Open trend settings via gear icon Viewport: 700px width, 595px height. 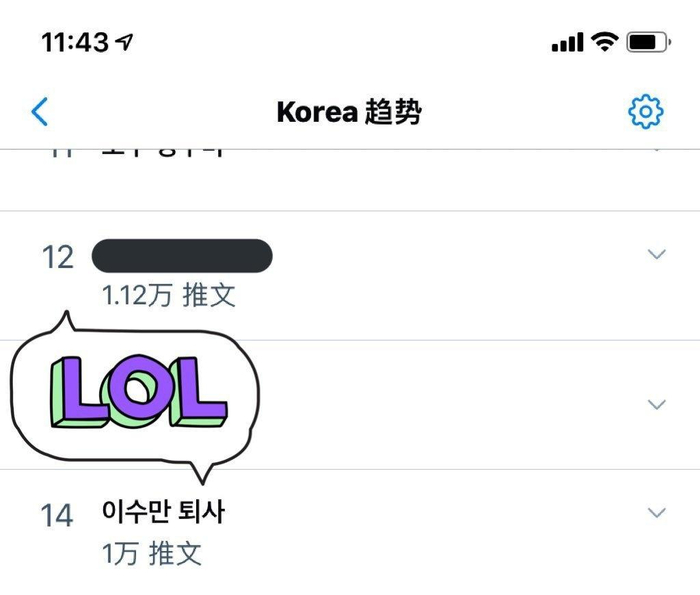tap(646, 112)
